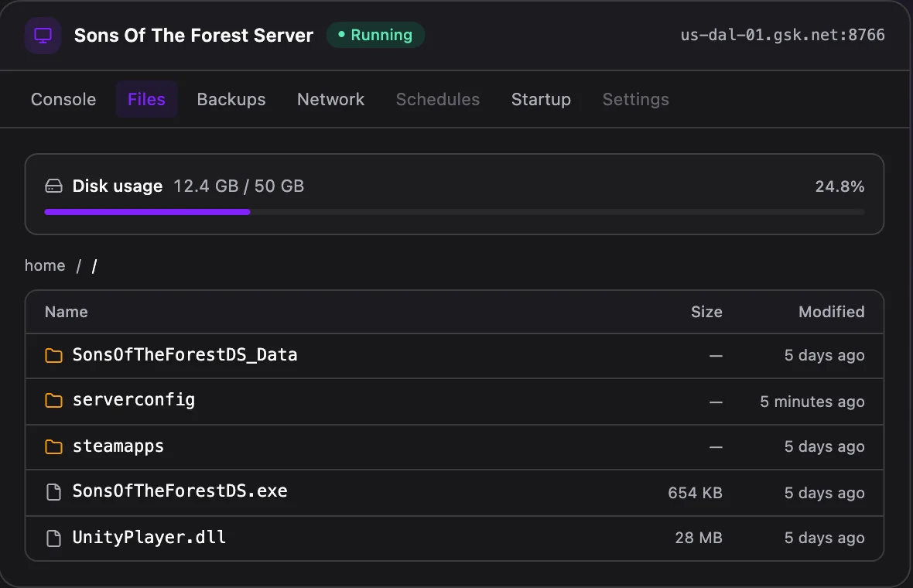Open the UnityPlayer.dll file
This screenshot has width=913, height=588.
pos(149,537)
